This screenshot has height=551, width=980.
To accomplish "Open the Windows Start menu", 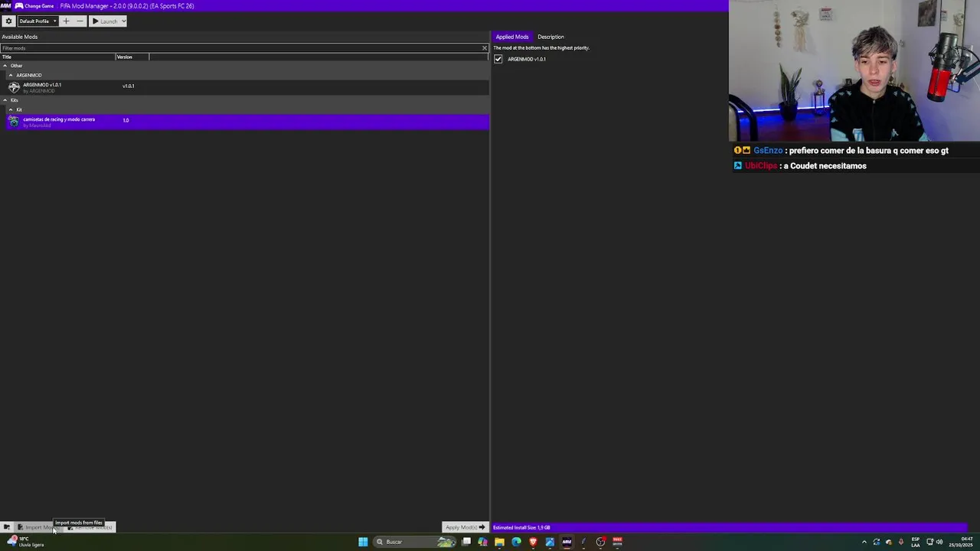I will point(363,542).
